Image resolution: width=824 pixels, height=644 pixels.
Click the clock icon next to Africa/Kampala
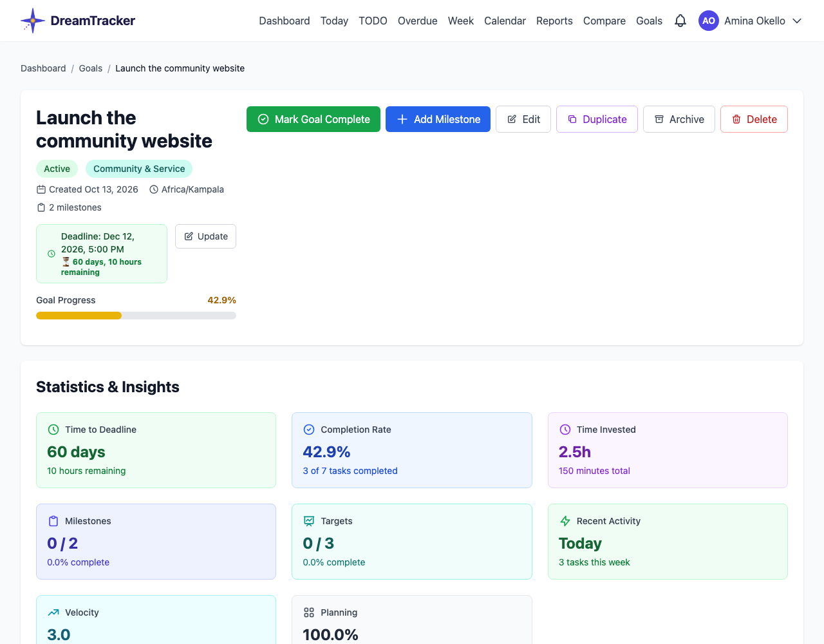click(154, 189)
